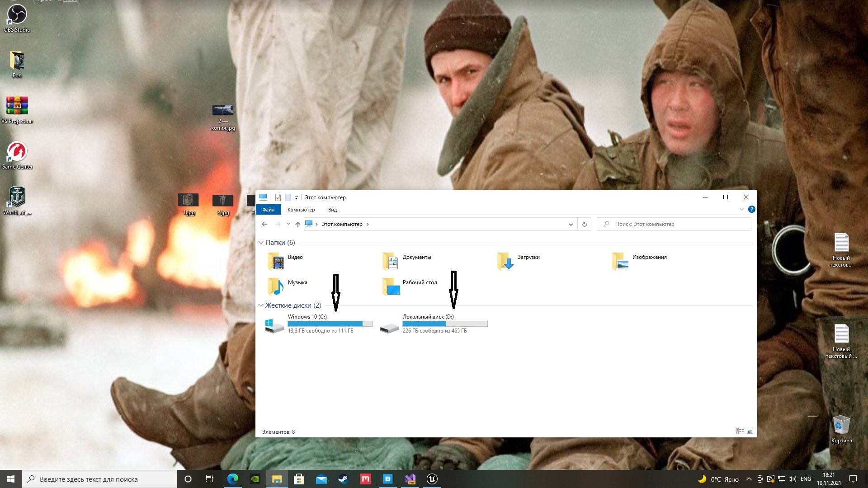Switch to details list view mode
The width and height of the screenshot is (868, 488).
click(x=740, y=432)
